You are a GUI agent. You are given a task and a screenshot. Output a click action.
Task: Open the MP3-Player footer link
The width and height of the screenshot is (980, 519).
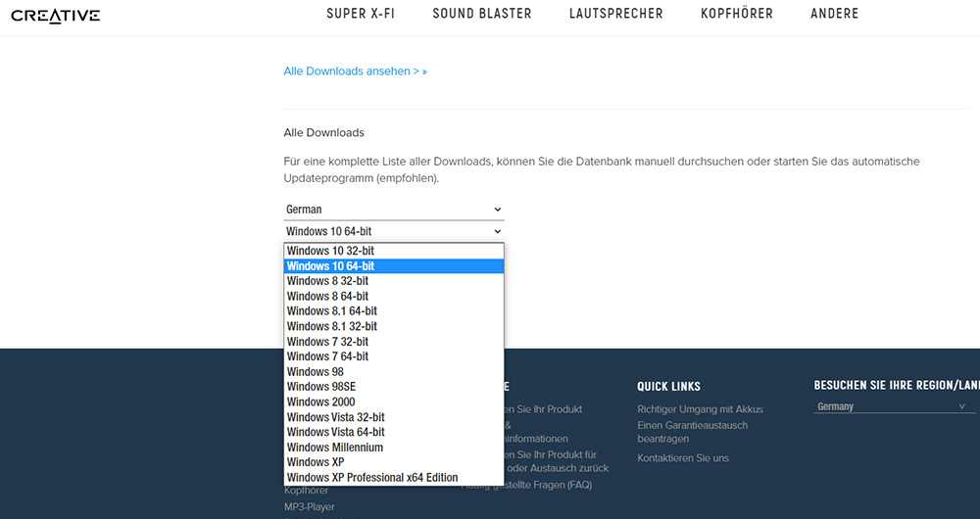309,507
